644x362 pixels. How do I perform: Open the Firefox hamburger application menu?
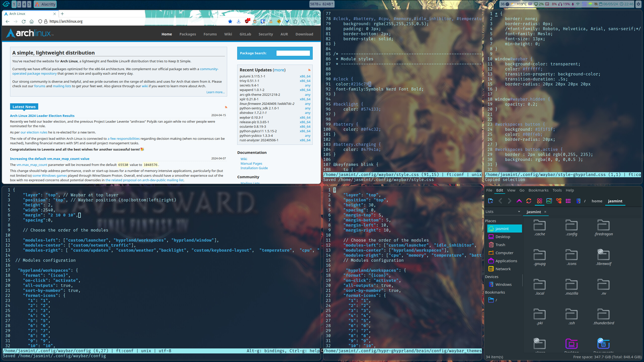point(315,21)
